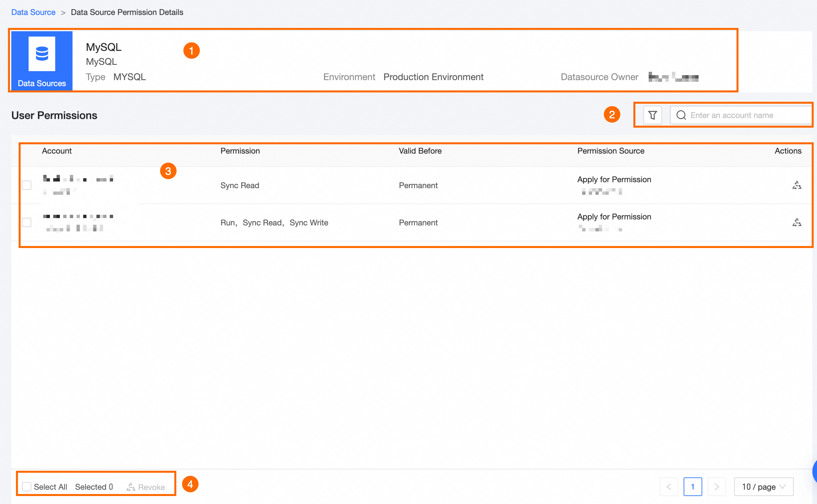Focus the Enter an account name field

tap(741, 115)
